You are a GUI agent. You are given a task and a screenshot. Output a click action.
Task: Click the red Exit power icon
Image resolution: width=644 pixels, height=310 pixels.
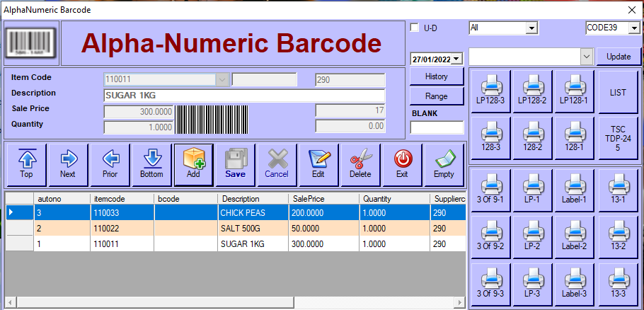[402, 159]
